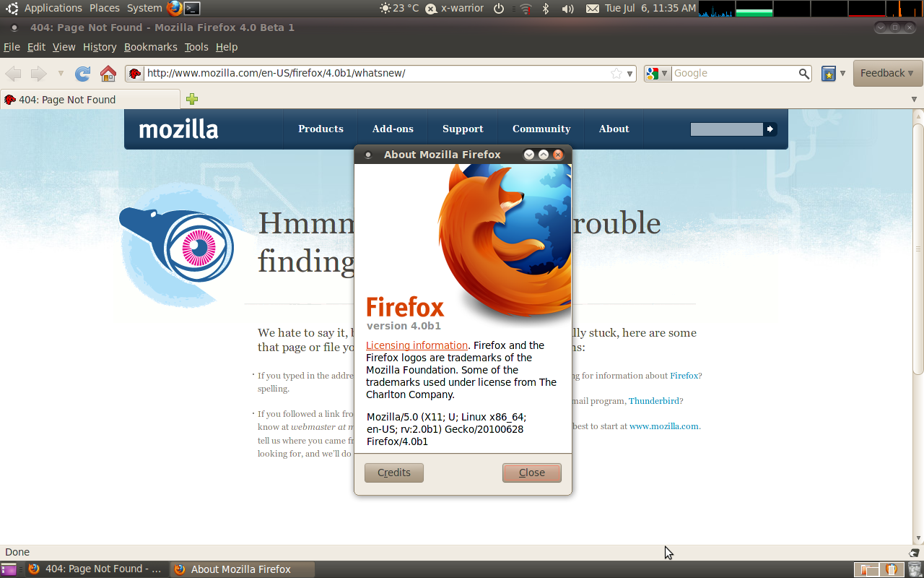Screen dimensions: 924x578
Task: Click the power session icon
Action: click(499, 9)
